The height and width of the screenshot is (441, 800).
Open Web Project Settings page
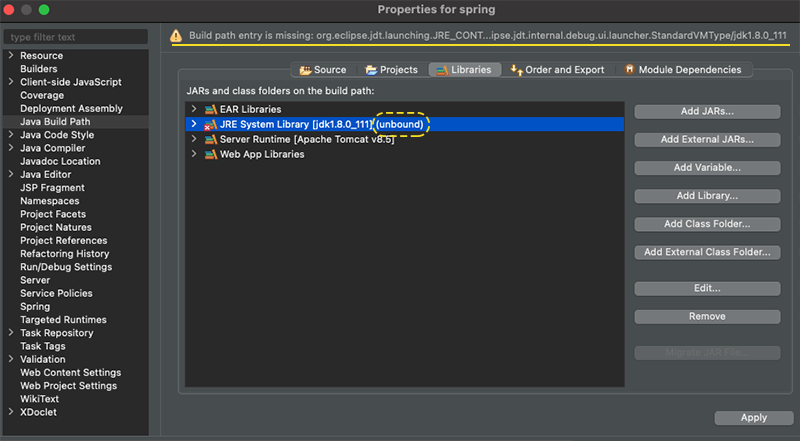pyautogui.click(x=68, y=386)
